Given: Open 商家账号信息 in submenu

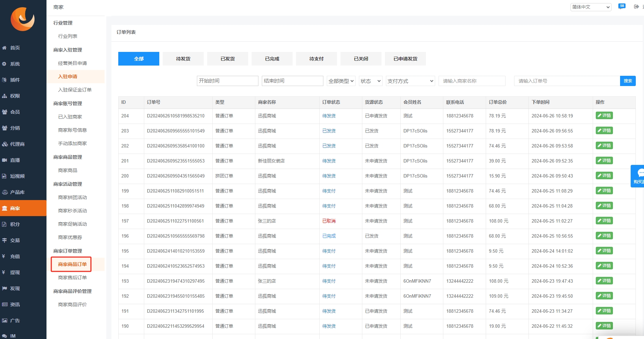Looking at the screenshot, I should [x=72, y=130].
